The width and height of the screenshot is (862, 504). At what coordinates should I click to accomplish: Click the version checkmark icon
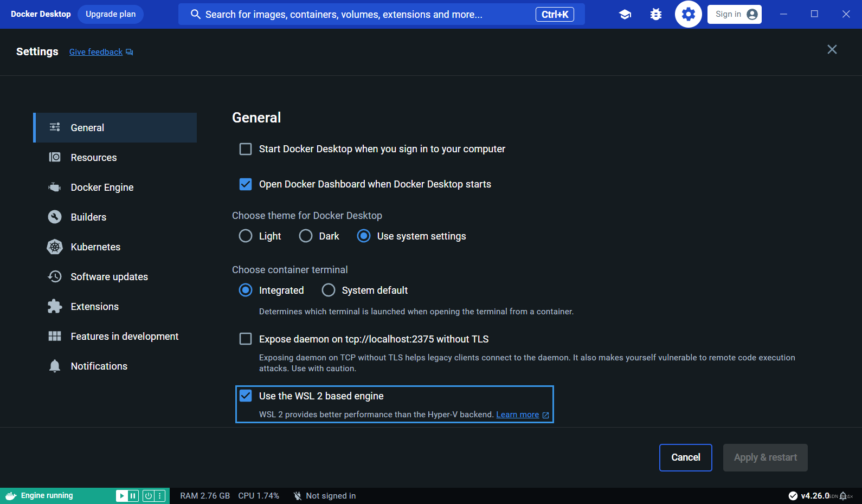[793, 496]
